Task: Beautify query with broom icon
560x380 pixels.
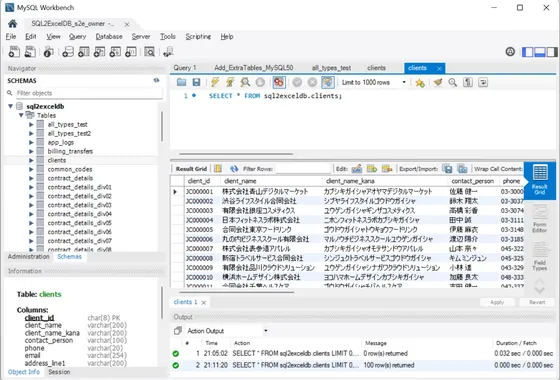Action: [438, 82]
